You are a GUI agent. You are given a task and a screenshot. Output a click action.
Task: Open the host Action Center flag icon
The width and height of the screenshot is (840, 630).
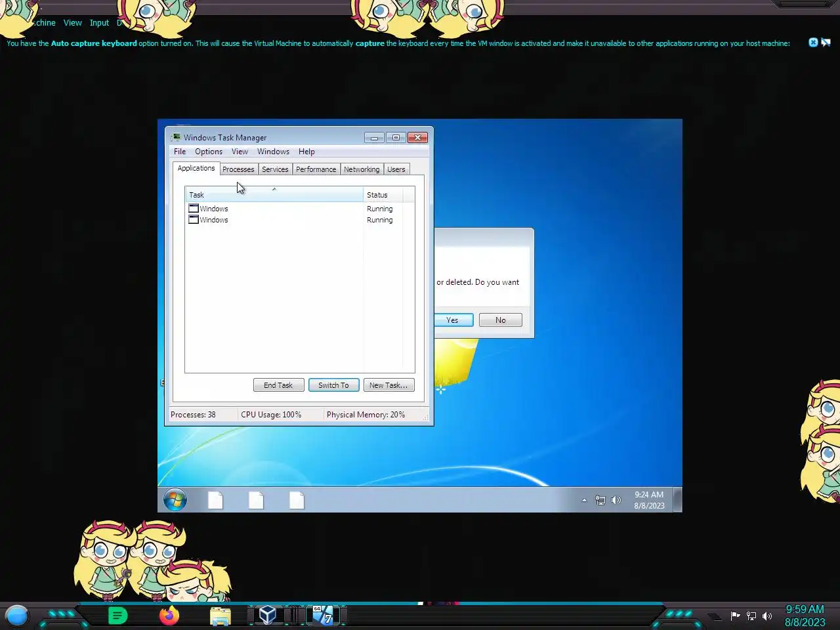pyautogui.click(x=735, y=616)
